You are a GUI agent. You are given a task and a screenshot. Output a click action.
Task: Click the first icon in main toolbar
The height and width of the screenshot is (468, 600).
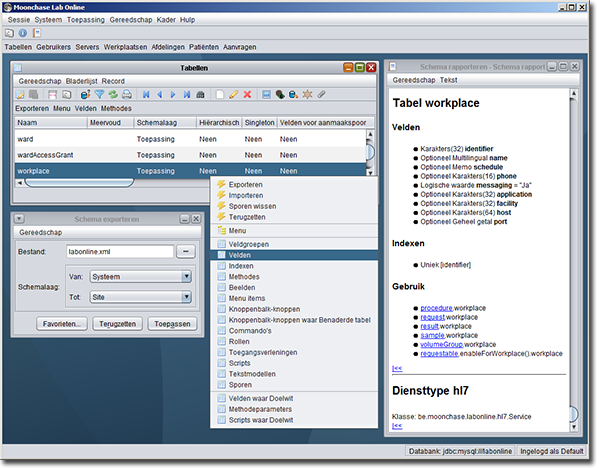pos(9,33)
